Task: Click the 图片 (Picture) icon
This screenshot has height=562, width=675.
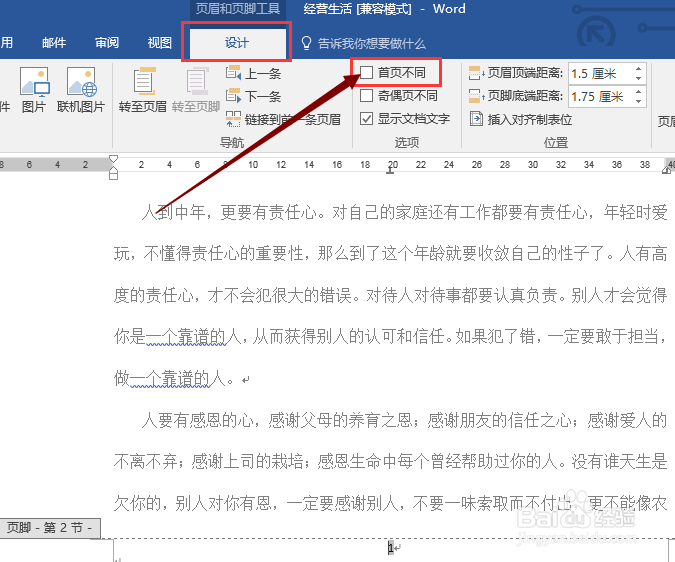Action: click(34, 82)
